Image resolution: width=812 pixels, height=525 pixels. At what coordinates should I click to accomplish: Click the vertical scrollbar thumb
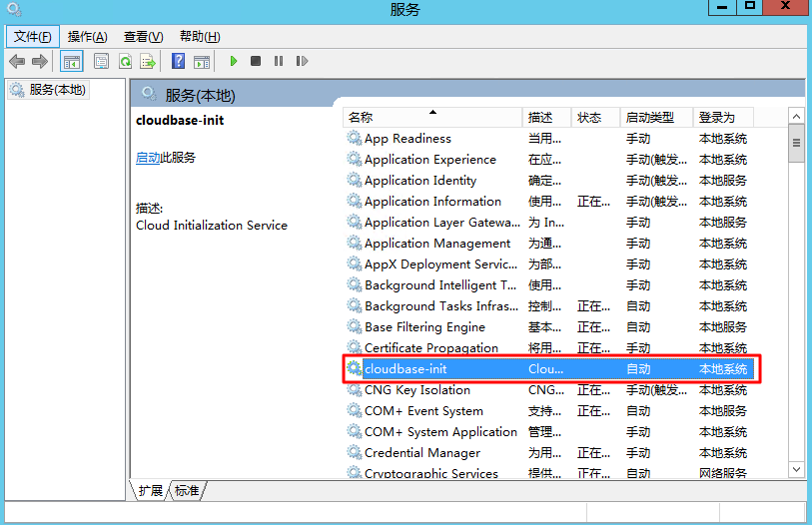coord(796,144)
